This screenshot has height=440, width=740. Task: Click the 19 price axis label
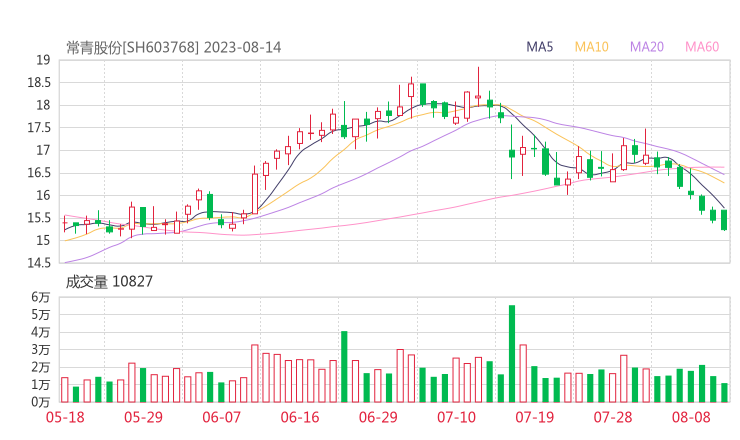[43, 60]
